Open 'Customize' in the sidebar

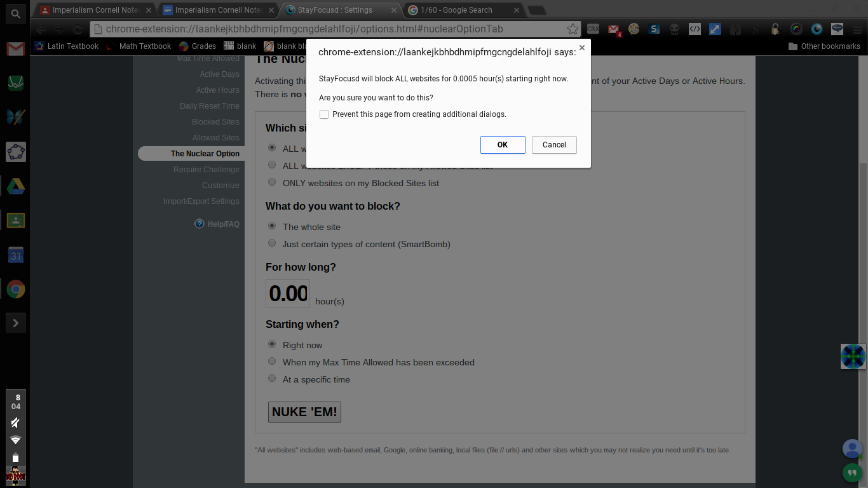pyautogui.click(x=220, y=186)
